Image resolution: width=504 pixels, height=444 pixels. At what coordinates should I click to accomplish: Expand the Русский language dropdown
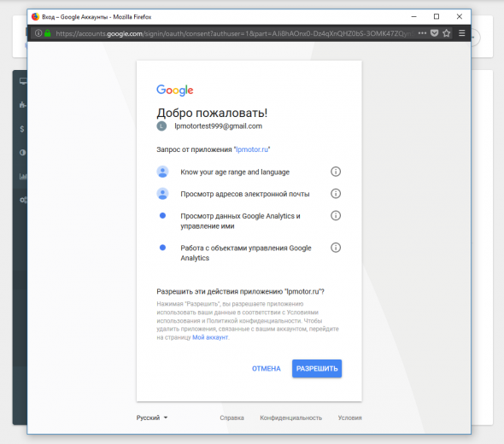point(152,418)
